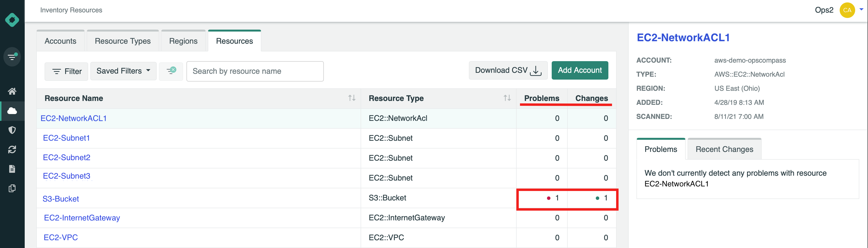Click the search by resource name field
Viewport: 868px width, 248px height.
[255, 71]
